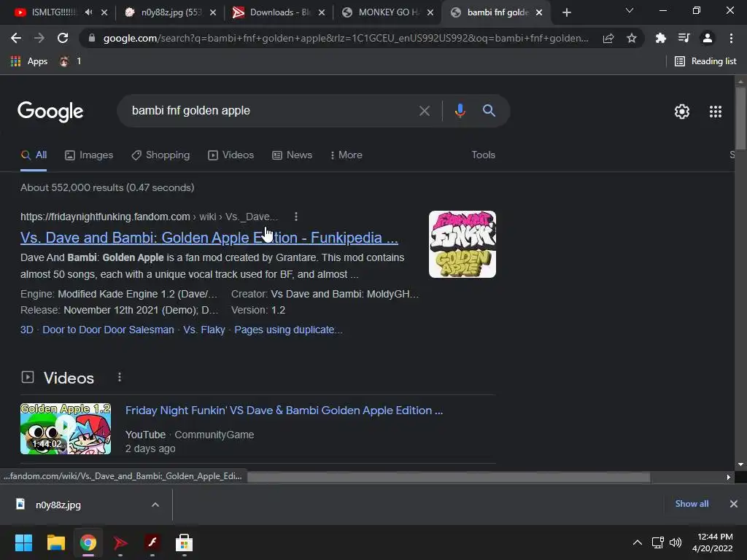Submit search with magnifying glass icon
Image resolution: width=747 pixels, height=560 pixels.
[489, 111]
